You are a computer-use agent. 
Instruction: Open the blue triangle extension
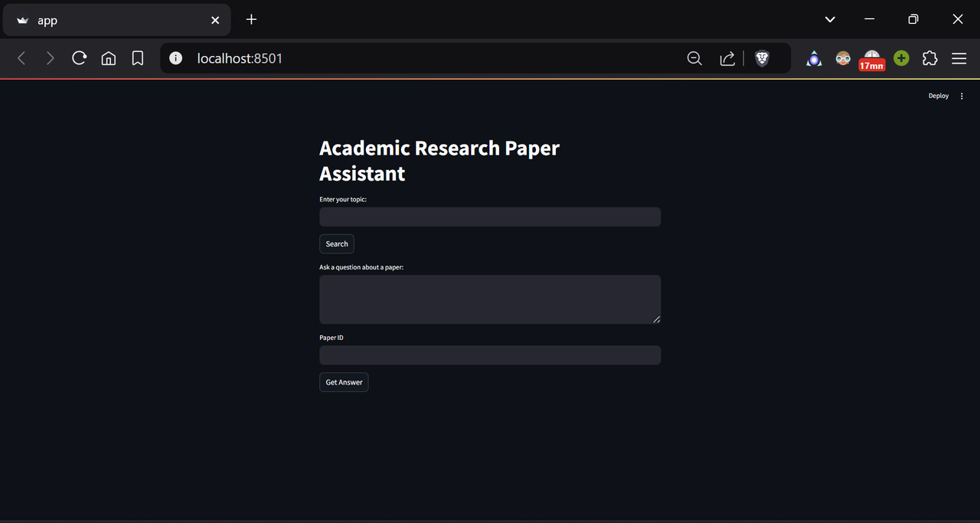tap(814, 58)
